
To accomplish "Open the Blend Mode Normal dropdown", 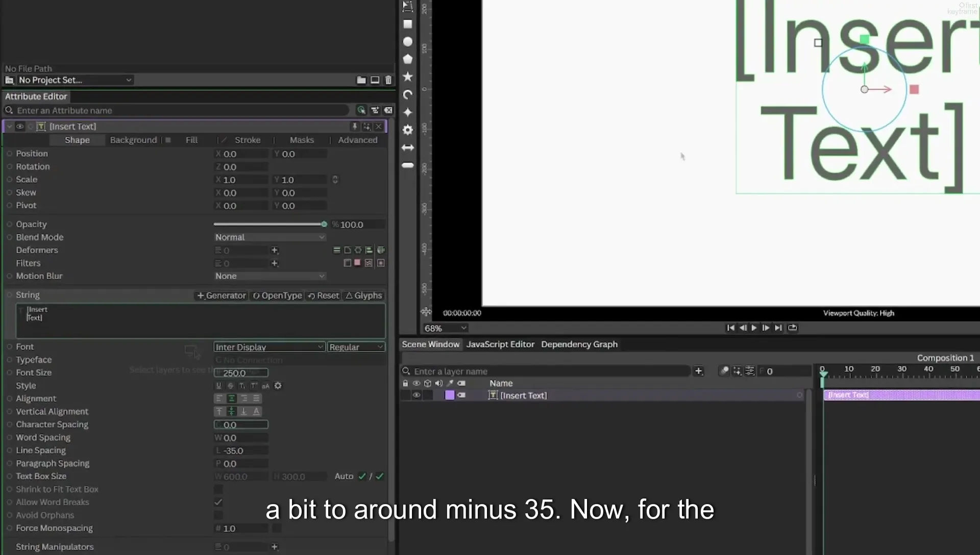I will [x=269, y=237].
